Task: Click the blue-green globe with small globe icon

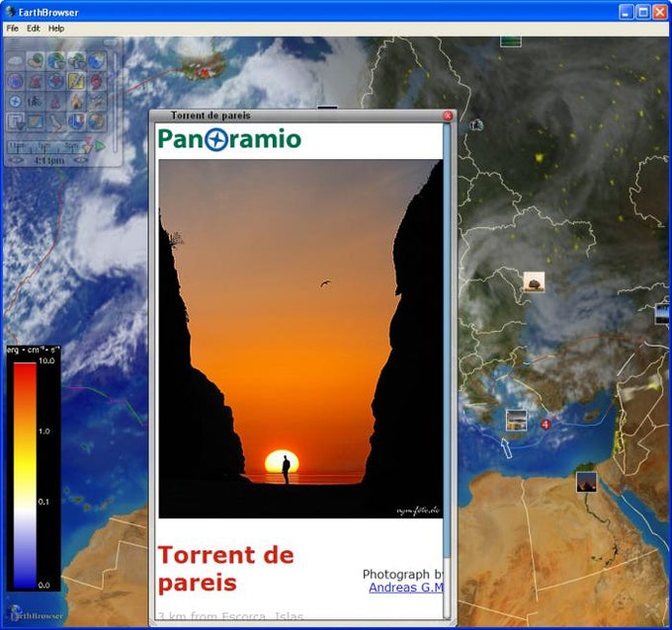Action: (x=56, y=61)
